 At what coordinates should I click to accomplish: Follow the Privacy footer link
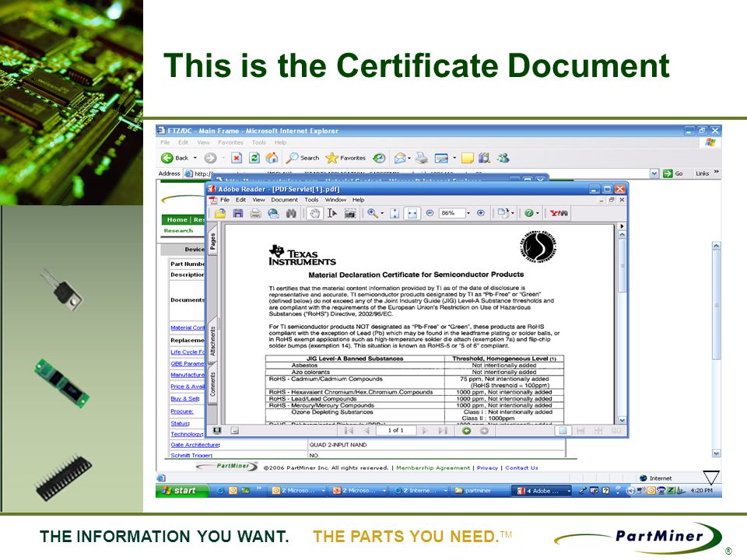point(487,467)
